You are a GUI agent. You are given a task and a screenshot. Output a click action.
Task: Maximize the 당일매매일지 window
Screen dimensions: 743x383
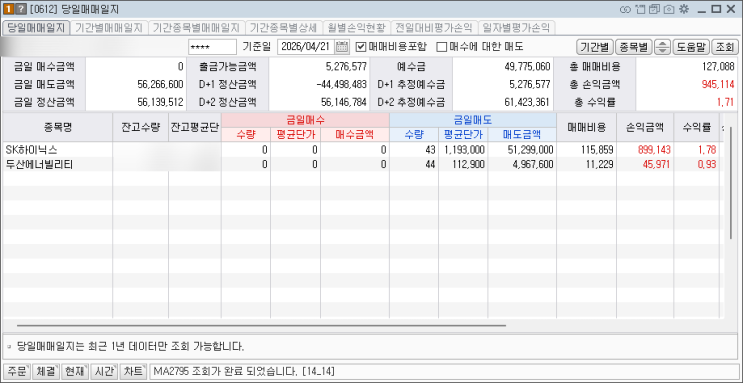[x=716, y=9]
